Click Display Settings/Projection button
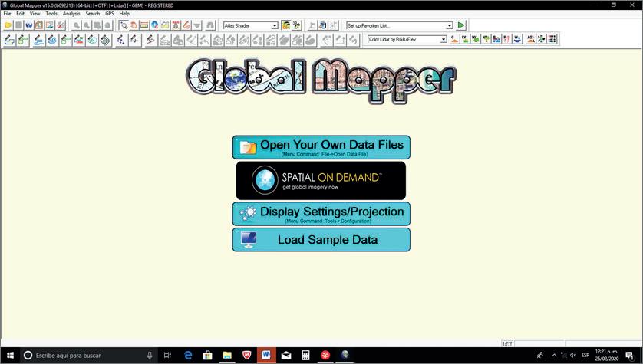The image size is (643, 364). point(321,214)
